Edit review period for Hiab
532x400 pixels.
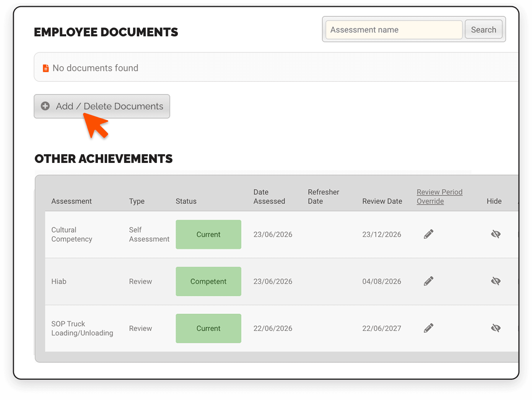pos(429,281)
